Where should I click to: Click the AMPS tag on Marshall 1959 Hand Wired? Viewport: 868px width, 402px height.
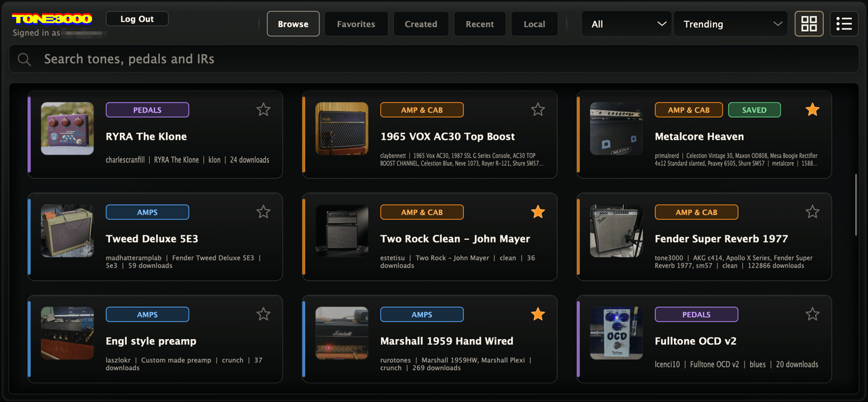pos(422,315)
